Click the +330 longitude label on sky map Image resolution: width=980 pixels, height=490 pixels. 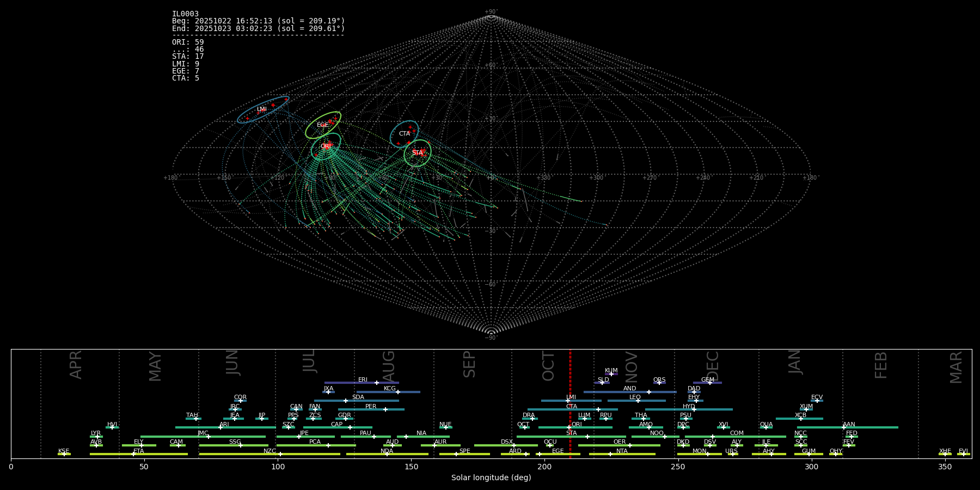pos(543,177)
